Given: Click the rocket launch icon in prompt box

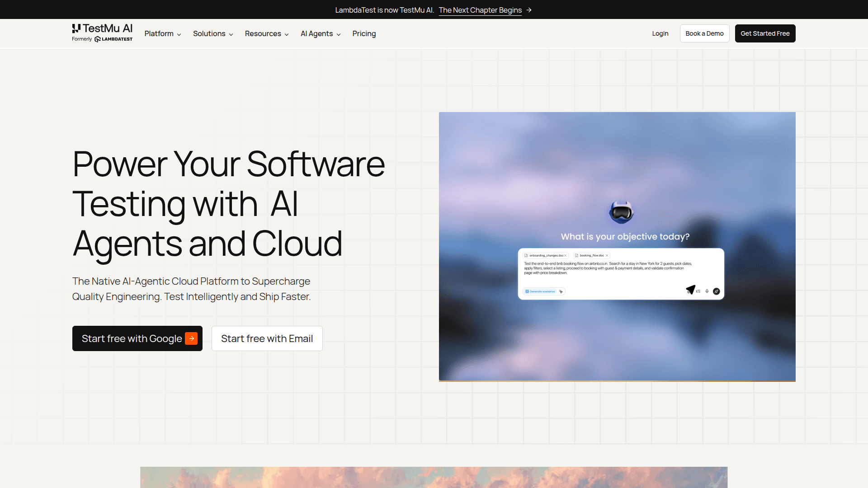Looking at the screenshot, I should [716, 291].
